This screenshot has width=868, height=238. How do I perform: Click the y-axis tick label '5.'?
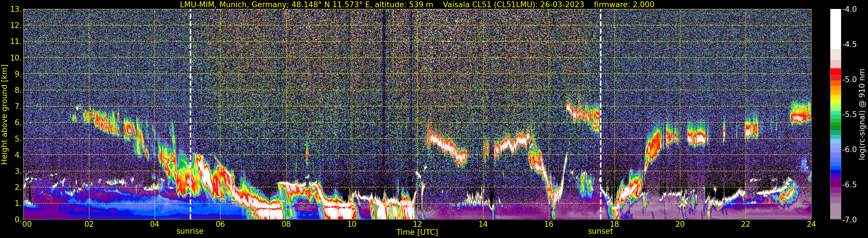pyautogui.click(x=18, y=139)
